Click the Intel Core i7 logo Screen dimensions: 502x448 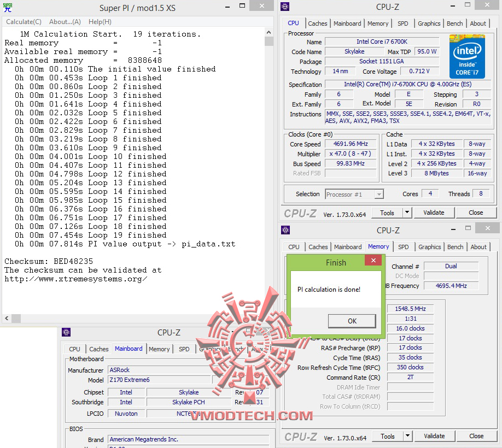(467, 56)
